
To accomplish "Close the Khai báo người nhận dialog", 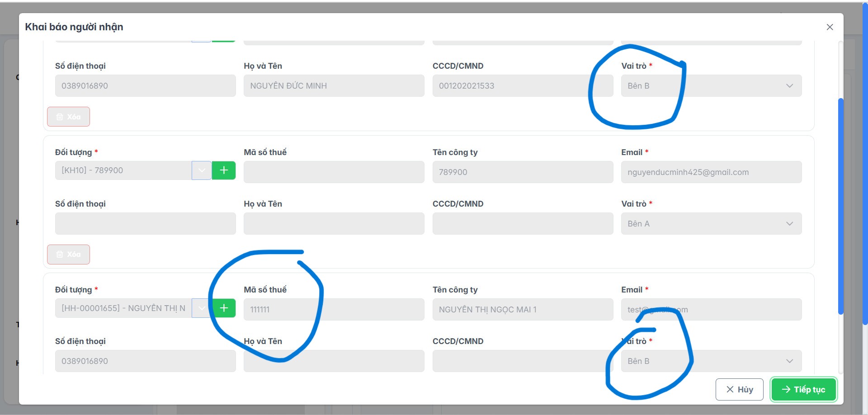I will tap(830, 27).
